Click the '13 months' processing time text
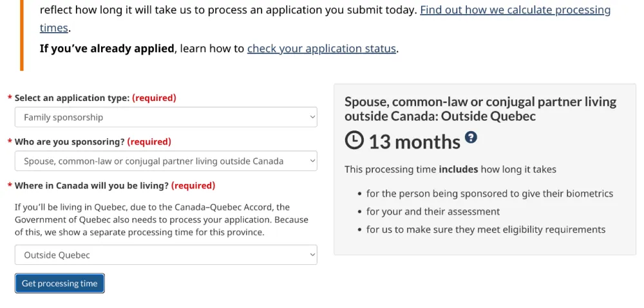 point(415,142)
